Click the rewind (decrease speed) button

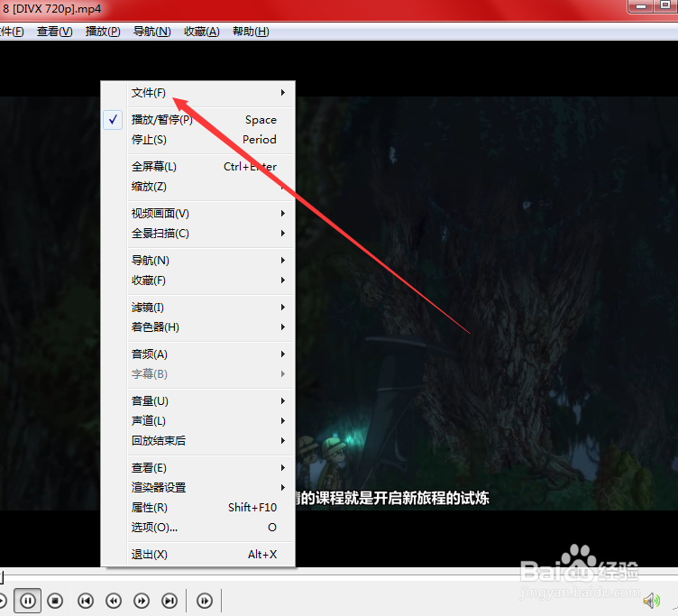(x=114, y=601)
